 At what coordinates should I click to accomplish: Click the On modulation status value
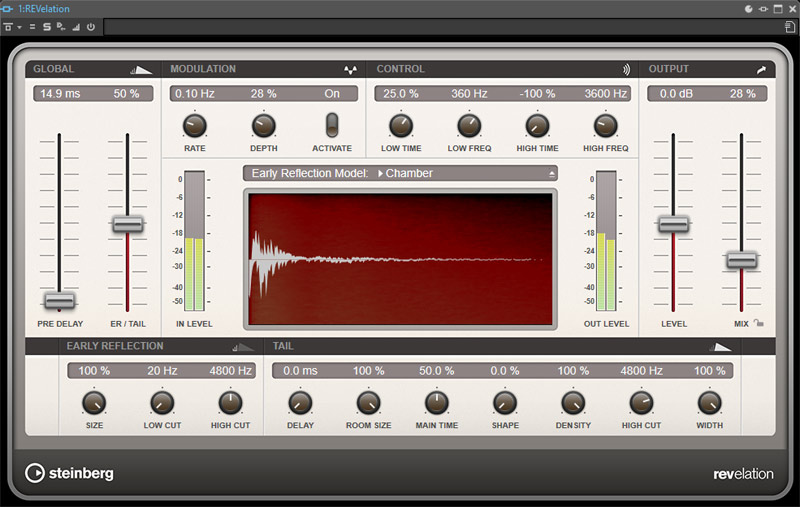click(332, 94)
